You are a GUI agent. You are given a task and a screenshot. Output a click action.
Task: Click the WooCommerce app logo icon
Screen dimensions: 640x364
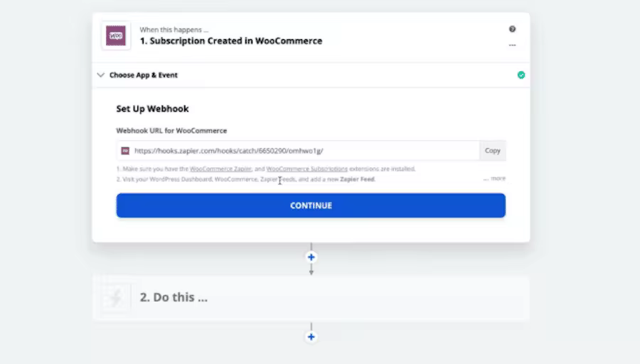(x=116, y=36)
